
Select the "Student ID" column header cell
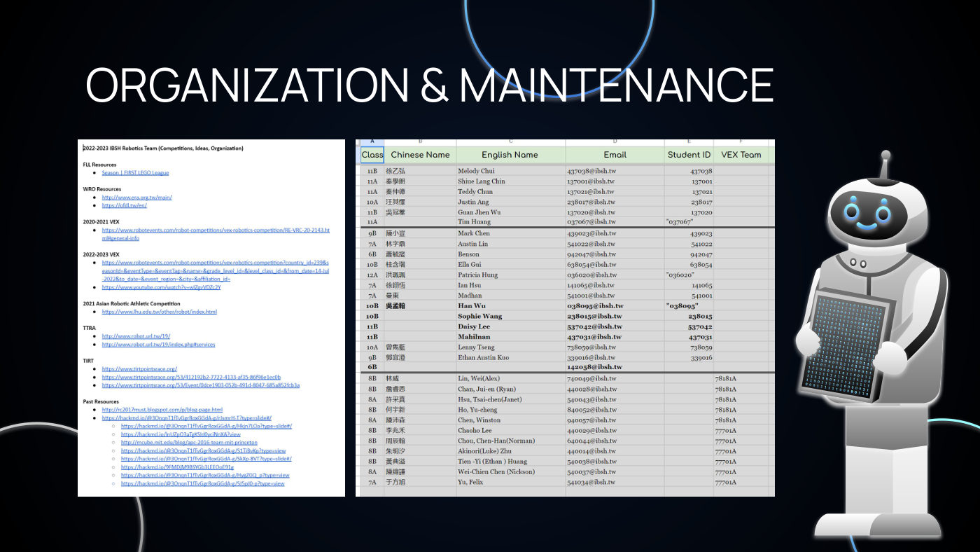689,155
